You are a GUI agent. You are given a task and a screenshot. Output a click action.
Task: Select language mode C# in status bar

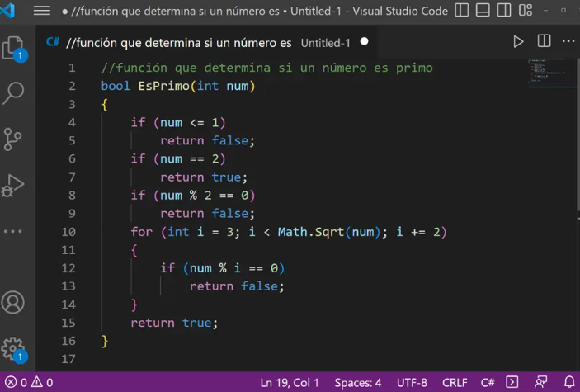[488, 382]
